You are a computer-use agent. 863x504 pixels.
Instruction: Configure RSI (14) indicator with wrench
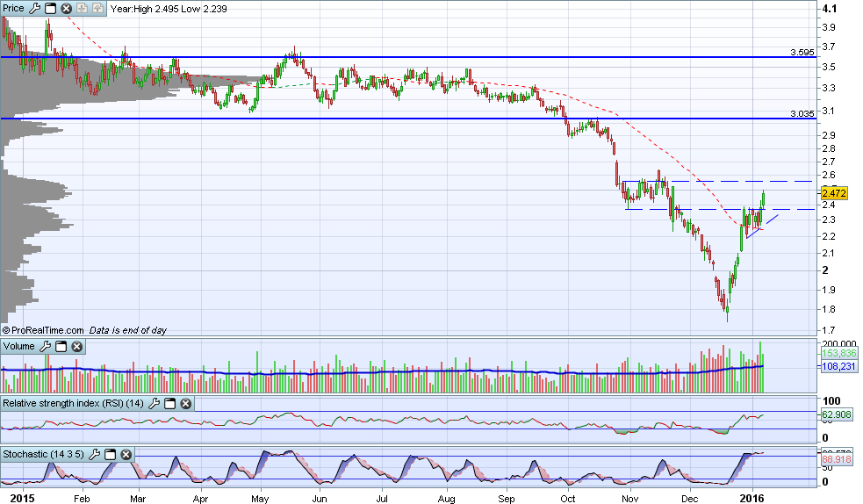click(x=155, y=403)
